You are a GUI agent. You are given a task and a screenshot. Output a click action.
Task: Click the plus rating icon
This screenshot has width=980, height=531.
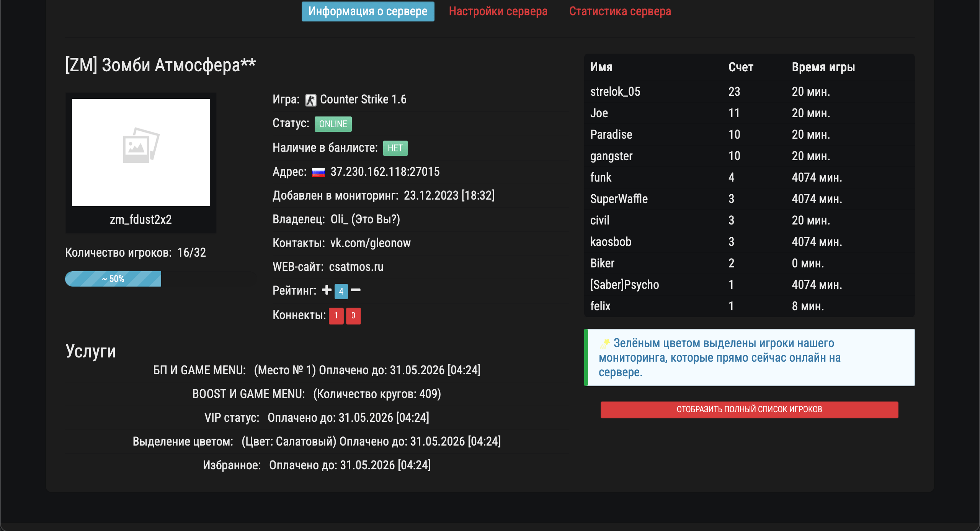[x=327, y=290]
